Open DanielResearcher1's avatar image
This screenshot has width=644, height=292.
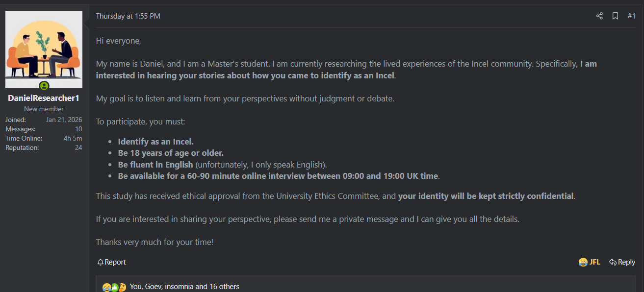point(44,49)
